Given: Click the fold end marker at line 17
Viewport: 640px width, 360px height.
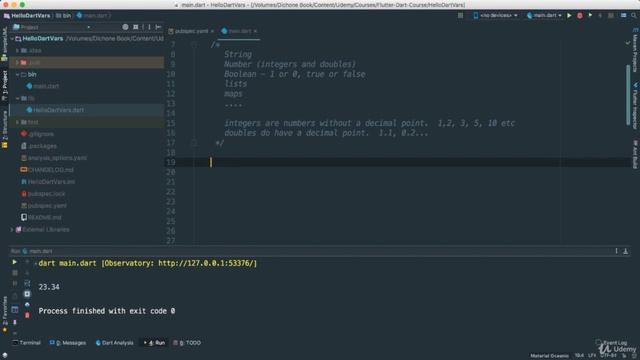Looking at the screenshot, I should click(x=194, y=143).
